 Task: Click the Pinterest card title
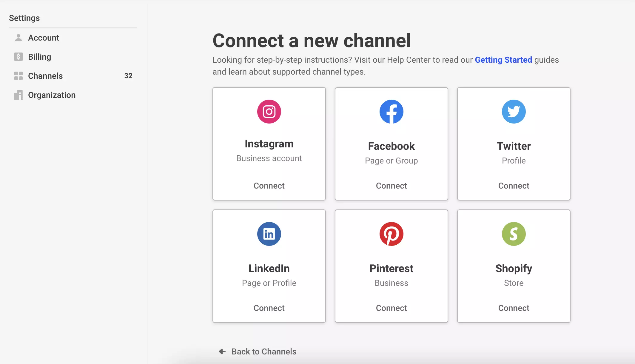391,269
